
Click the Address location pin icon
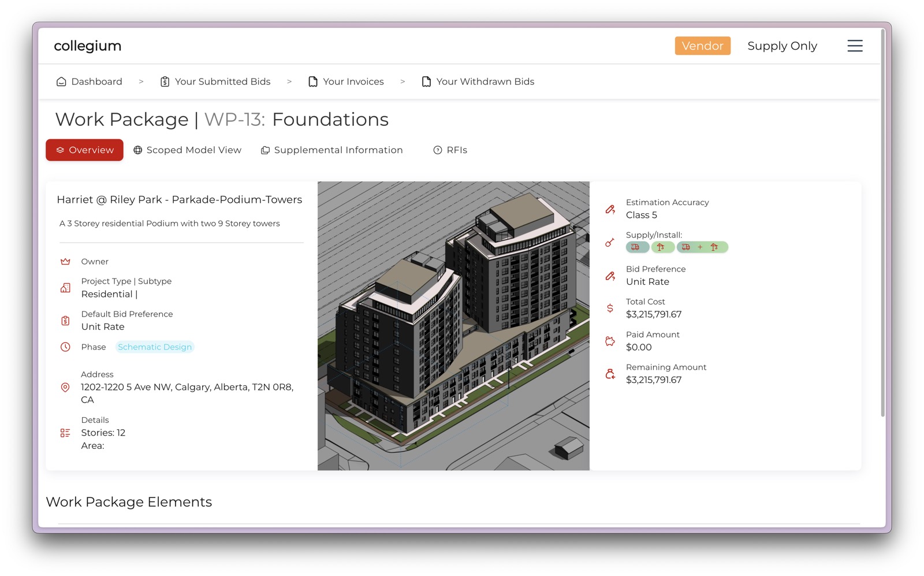[x=65, y=387]
